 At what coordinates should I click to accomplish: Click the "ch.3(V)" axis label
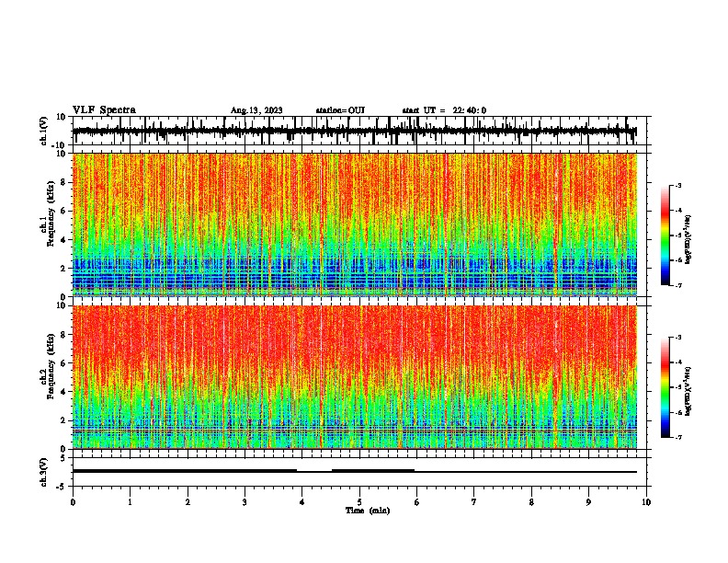[44, 472]
